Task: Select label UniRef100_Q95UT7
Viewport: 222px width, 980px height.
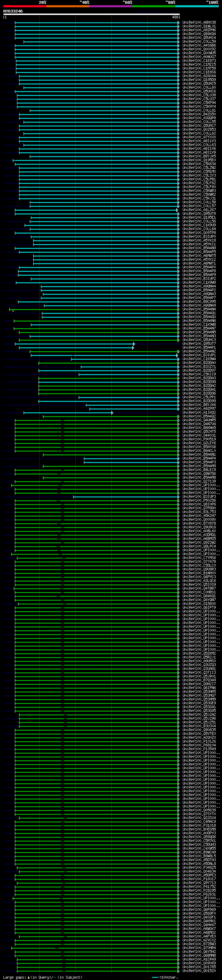Action: point(199,343)
